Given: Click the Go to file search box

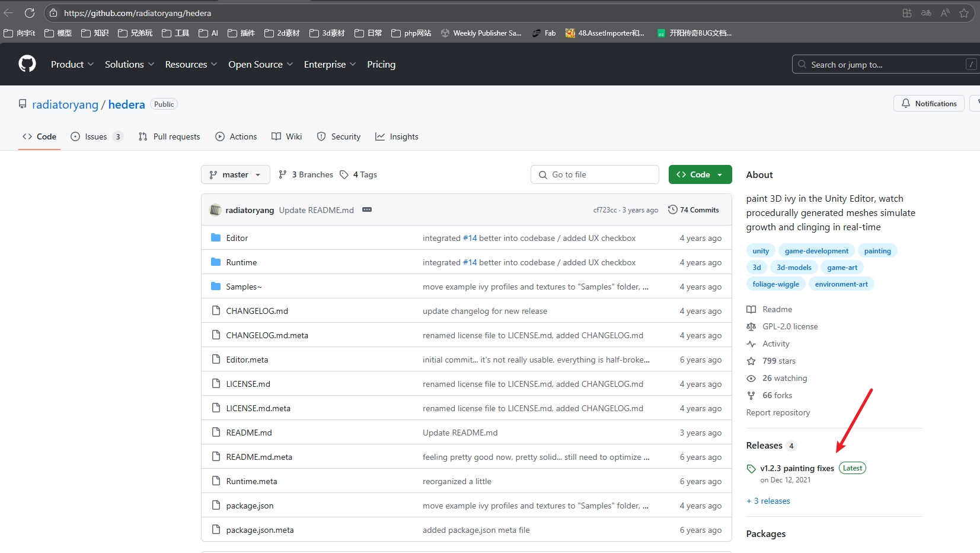Looking at the screenshot, I should pos(595,174).
